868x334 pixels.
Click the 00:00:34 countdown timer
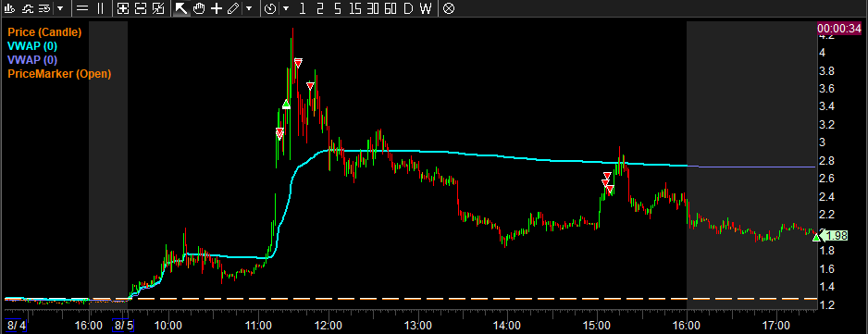[x=838, y=29]
